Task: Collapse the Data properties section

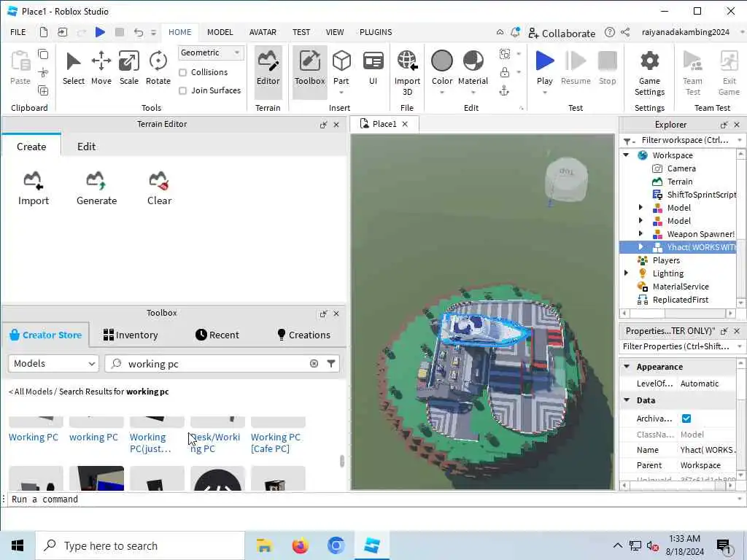Action: pos(627,400)
